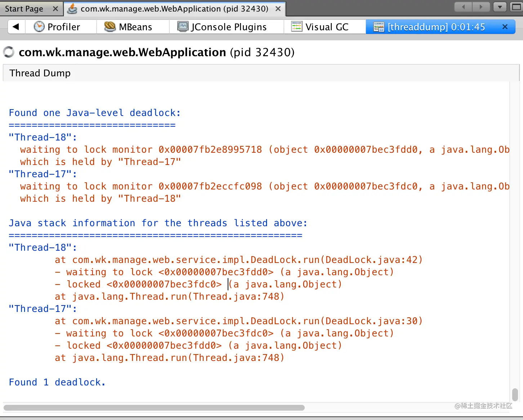This screenshot has height=420, width=523.
Task: Open the Visual GC tab
Action: 325,27
